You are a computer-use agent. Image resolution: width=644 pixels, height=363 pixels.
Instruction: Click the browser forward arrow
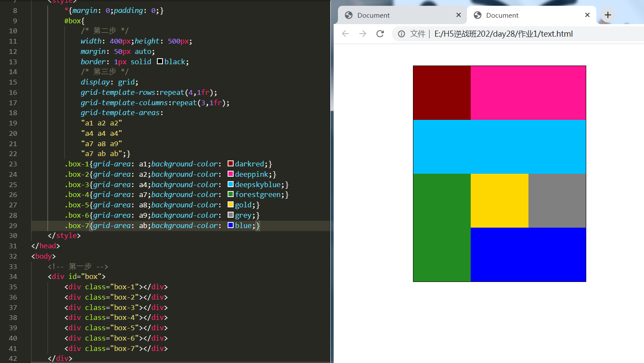363,34
